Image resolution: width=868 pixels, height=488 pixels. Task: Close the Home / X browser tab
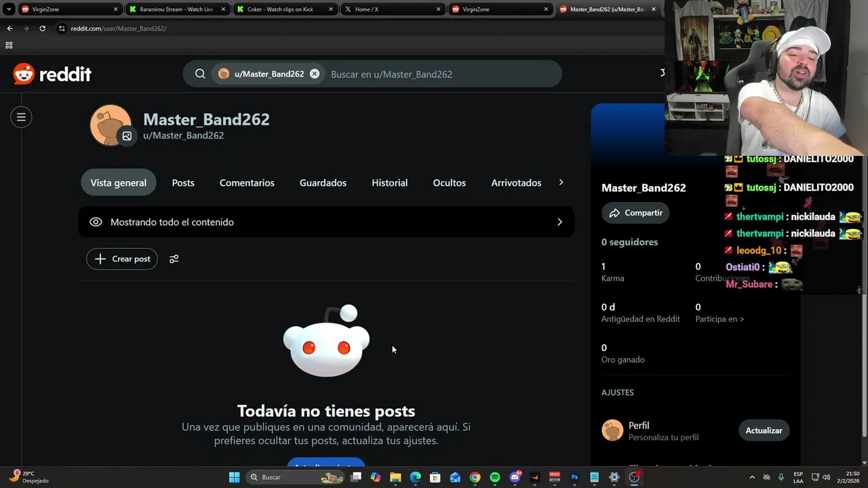click(439, 9)
